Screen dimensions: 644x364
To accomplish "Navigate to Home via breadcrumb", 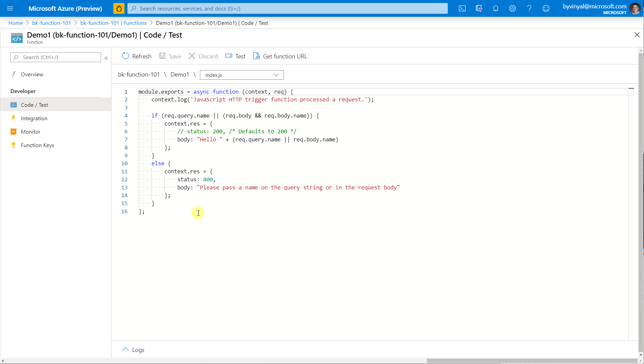I will (15, 23).
